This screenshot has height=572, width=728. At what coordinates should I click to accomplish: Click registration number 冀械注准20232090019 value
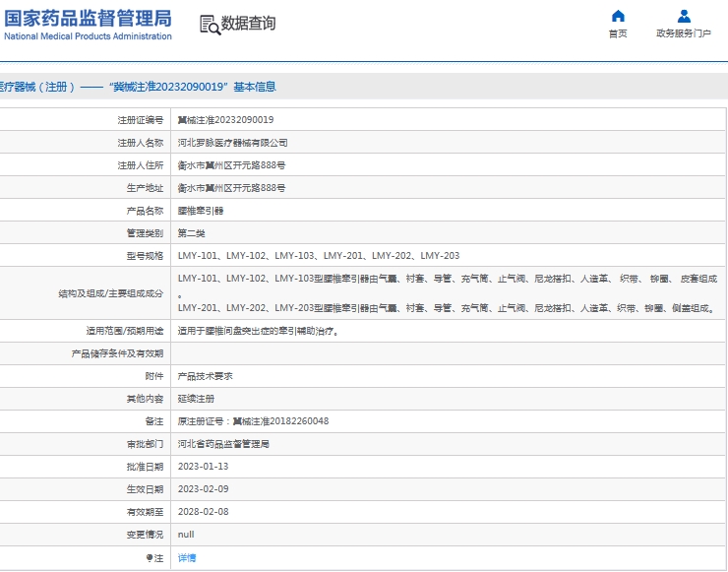point(225,120)
